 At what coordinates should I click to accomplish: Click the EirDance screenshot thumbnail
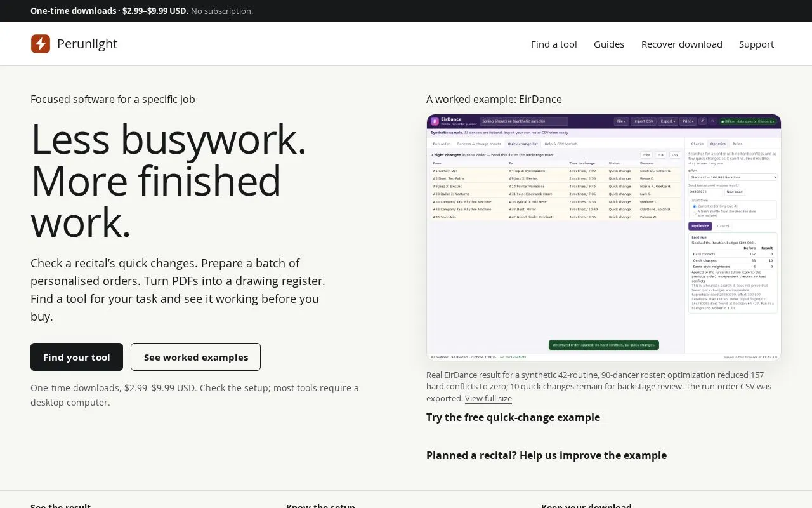tap(604, 237)
